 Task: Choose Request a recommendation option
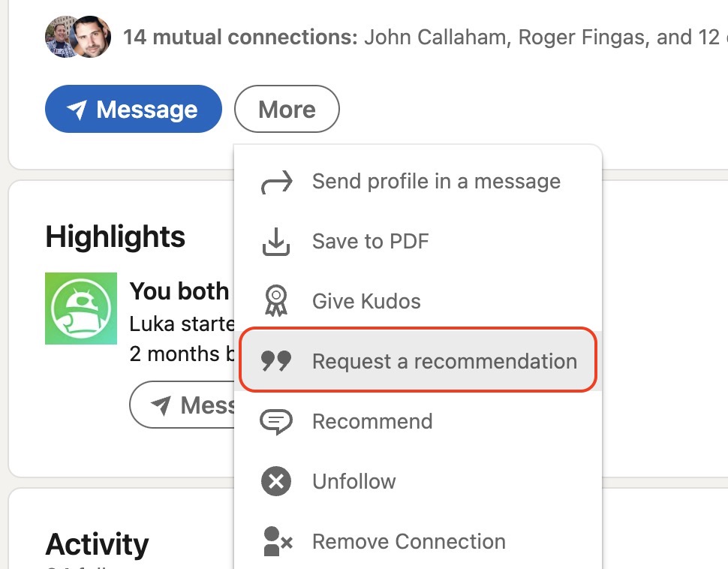pos(444,362)
